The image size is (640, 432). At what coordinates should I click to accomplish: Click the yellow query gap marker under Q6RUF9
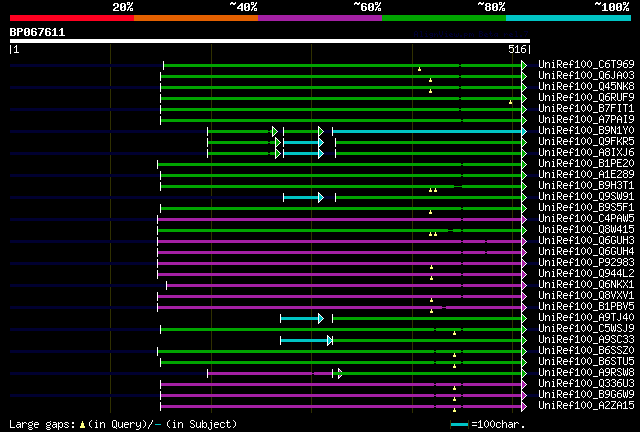510,102
